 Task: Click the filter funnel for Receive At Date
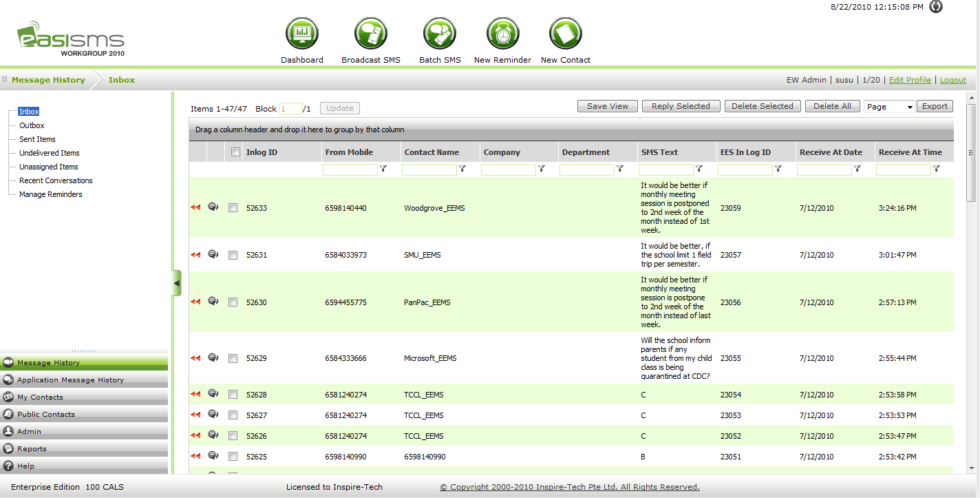point(857,169)
